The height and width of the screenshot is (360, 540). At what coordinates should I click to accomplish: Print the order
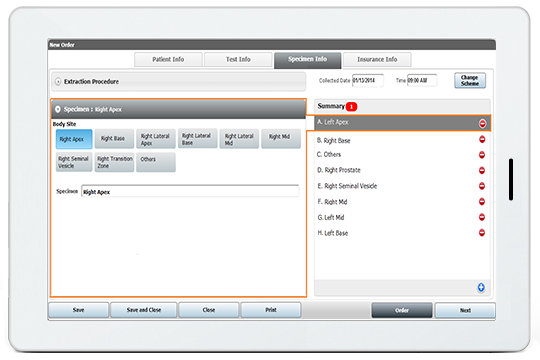[x=271, y=310]
